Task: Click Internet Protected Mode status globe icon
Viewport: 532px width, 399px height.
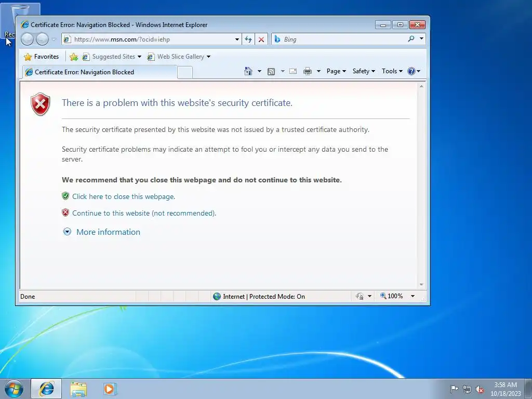Action: [217, 297]
